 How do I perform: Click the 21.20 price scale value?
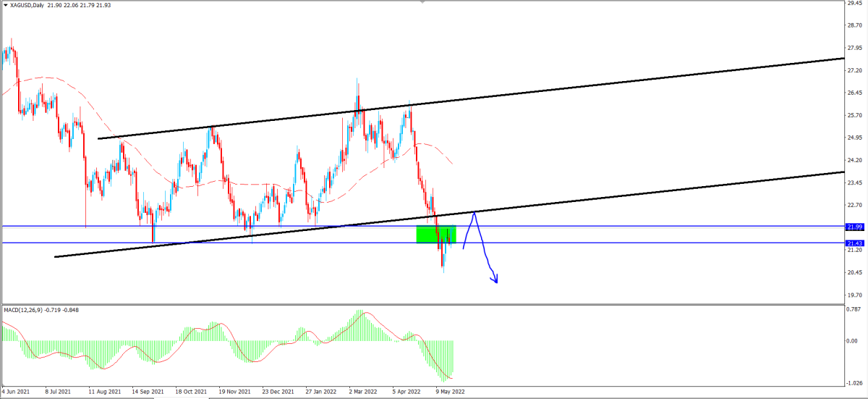[x=854, y=250]
